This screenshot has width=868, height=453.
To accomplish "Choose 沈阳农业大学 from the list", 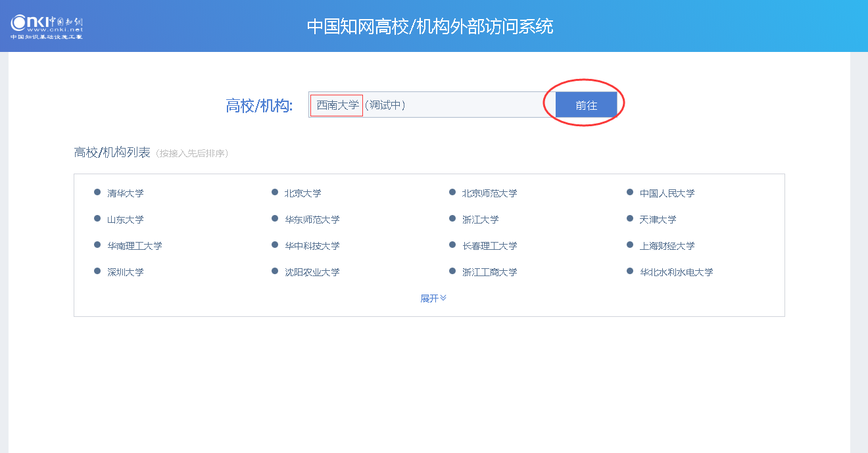I will (312, 272).
